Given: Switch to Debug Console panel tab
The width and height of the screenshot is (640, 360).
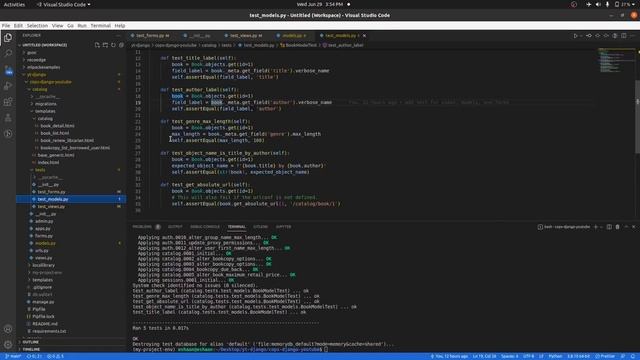Looking at the screenshot, I should pos(204,227).
